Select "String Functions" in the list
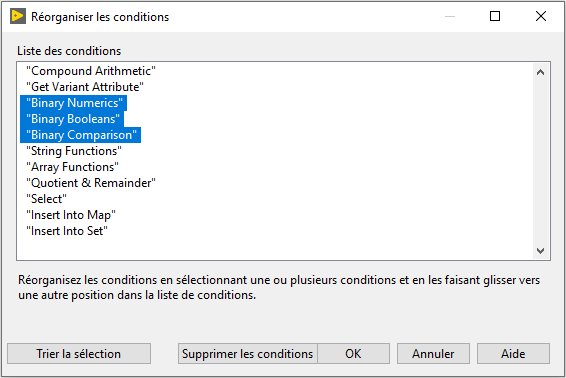566x378 pixels. coord(74,151)
